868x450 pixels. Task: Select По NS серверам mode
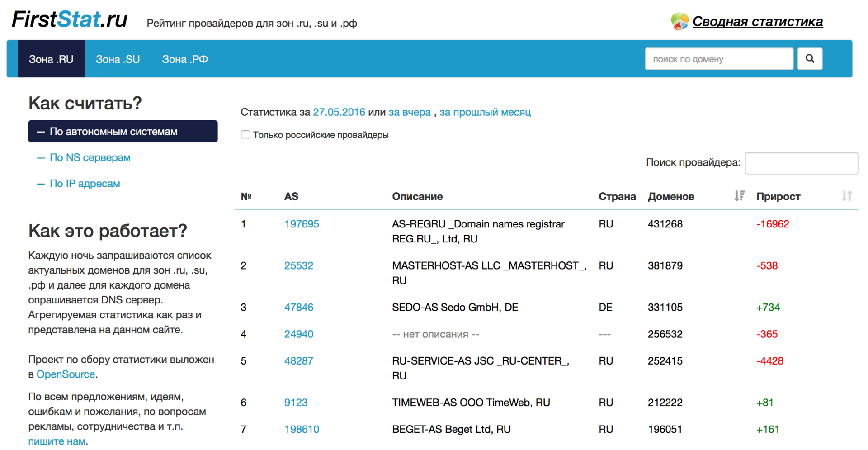pyautogui.click(x=90, y=157)
